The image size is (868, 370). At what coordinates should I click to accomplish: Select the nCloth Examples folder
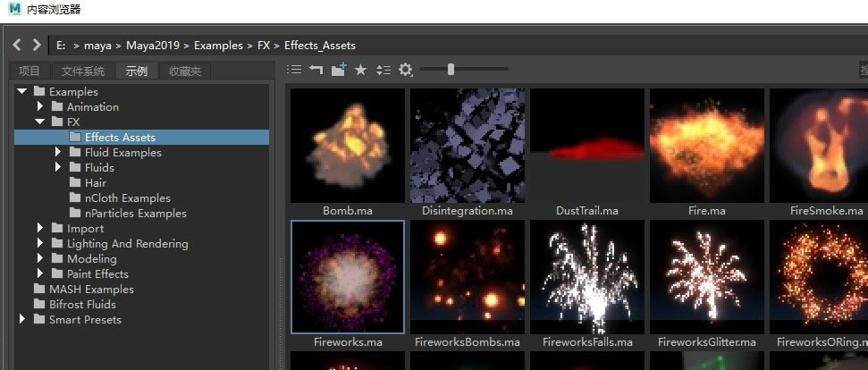(127, 198)
